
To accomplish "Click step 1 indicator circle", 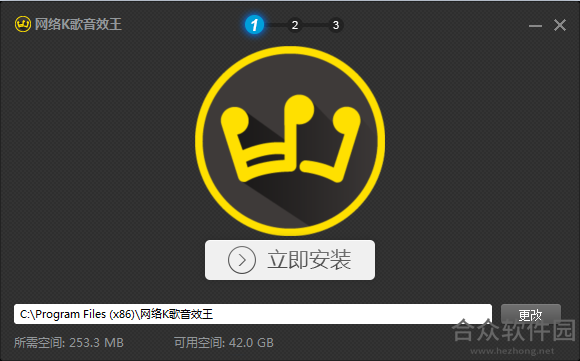I will point(254,25).
